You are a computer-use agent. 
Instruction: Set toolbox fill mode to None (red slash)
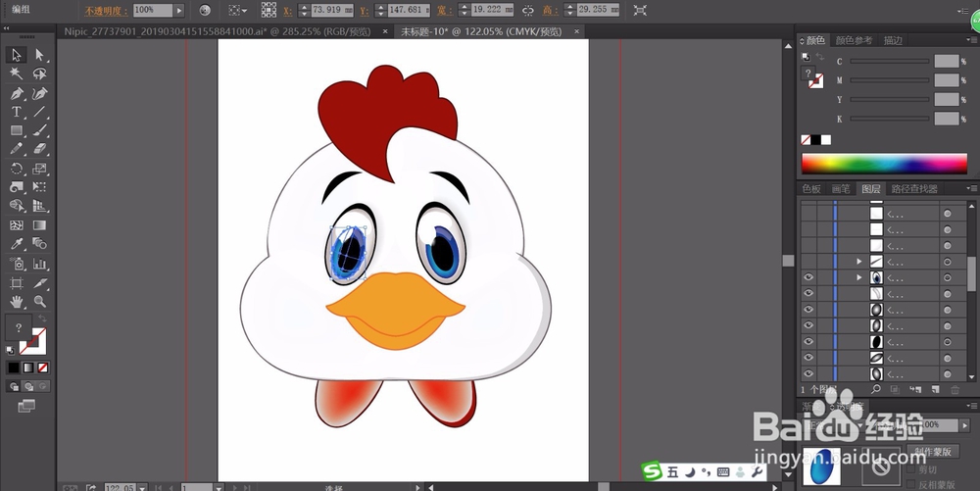(43, 368)
